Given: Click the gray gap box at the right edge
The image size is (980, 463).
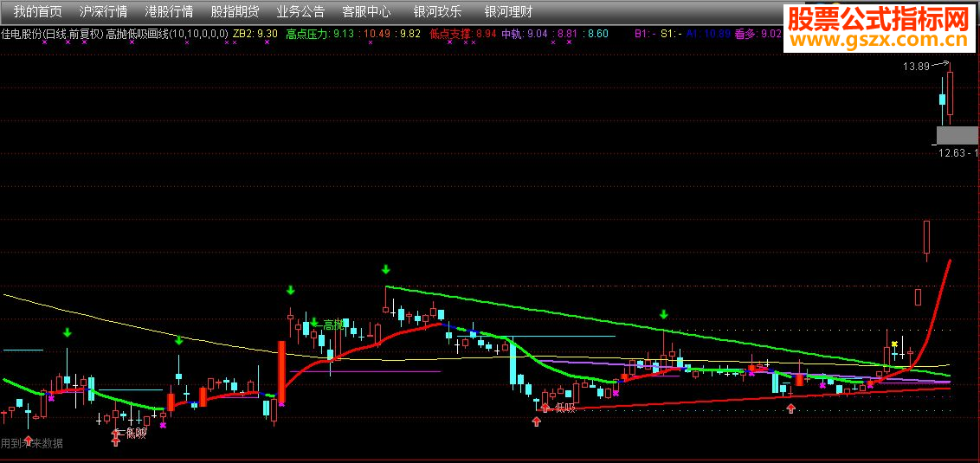Looking at the screenshot, I should click(x=957, y=135).
